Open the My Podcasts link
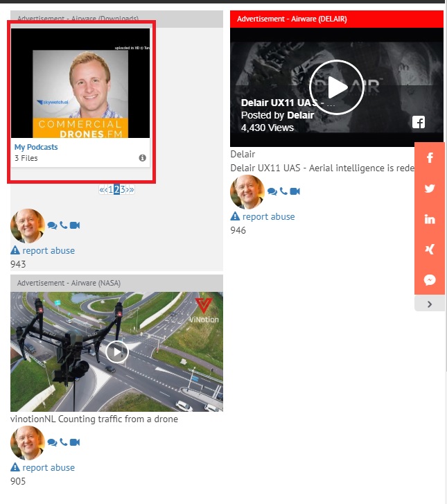 pyautogui.click(x=36, y=147)
